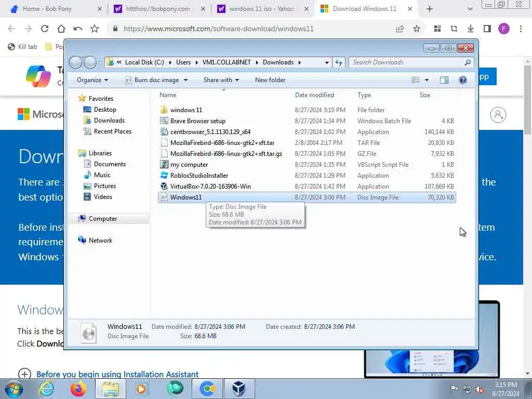Viewport: 532px width, 399px height.
Task: Refresh the Downloads folder in Explorer
Action: pyautogui.click(x=339, y=62)
